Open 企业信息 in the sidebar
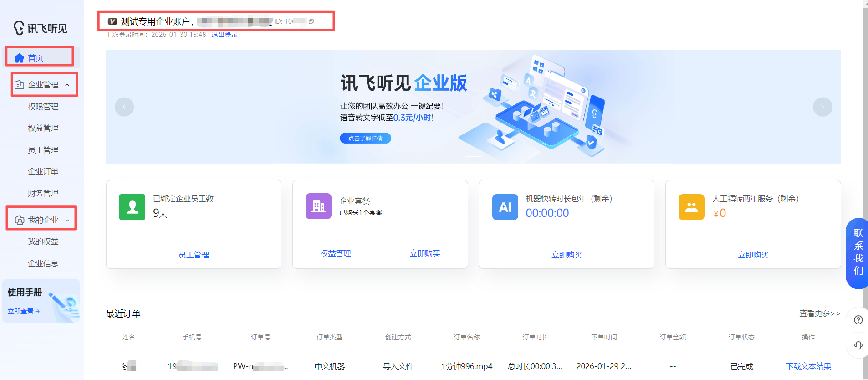Screen dimensions: 868x380 coord(43,263)
